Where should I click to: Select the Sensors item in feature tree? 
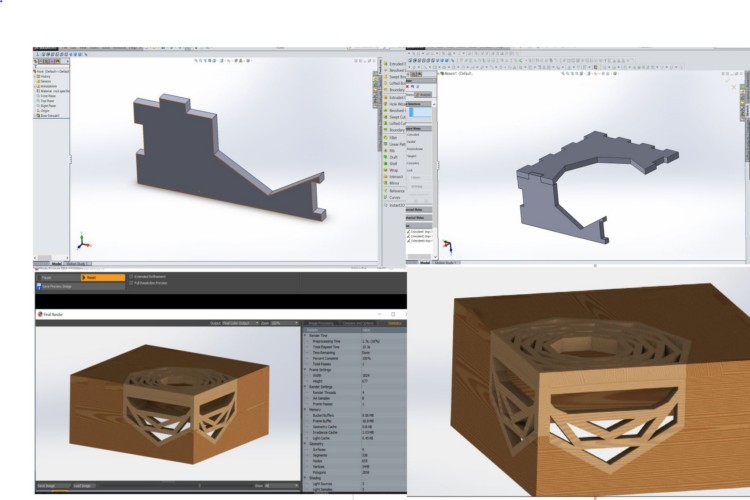(x=46, y=81)
